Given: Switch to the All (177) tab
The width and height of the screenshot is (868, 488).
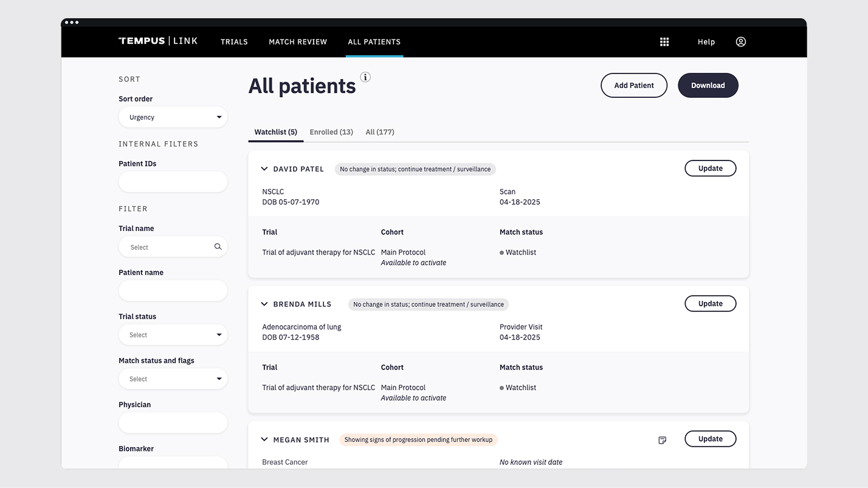Looking at the screenshot, I should tap(380, 132).
